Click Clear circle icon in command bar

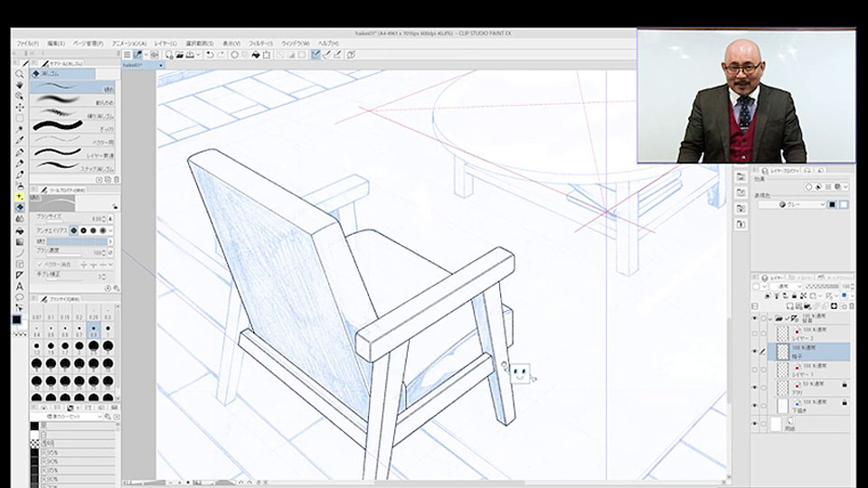click(x=235, y=55)
